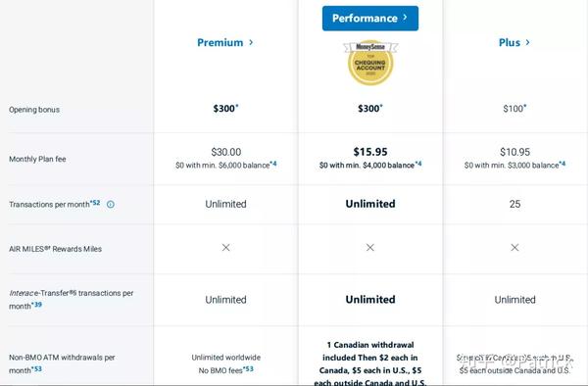Open footnote 4 under Performance $15.95 fee
This screenshot has width=588, height=386.
pyautogui.click(x=418, y=164)
